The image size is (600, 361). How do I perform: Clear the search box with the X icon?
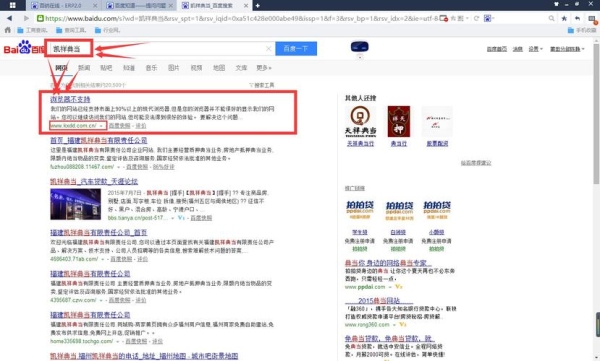tap(269, 49)
